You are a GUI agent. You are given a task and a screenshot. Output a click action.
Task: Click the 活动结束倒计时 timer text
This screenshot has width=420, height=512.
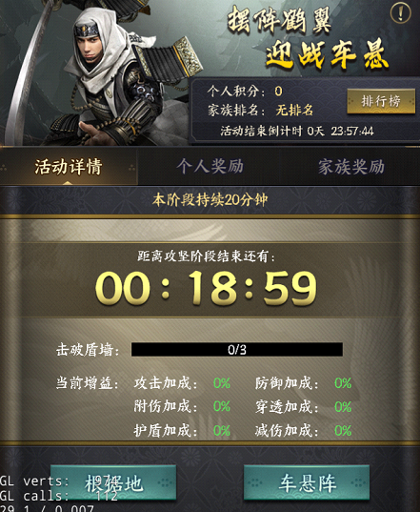pos(297,132)
